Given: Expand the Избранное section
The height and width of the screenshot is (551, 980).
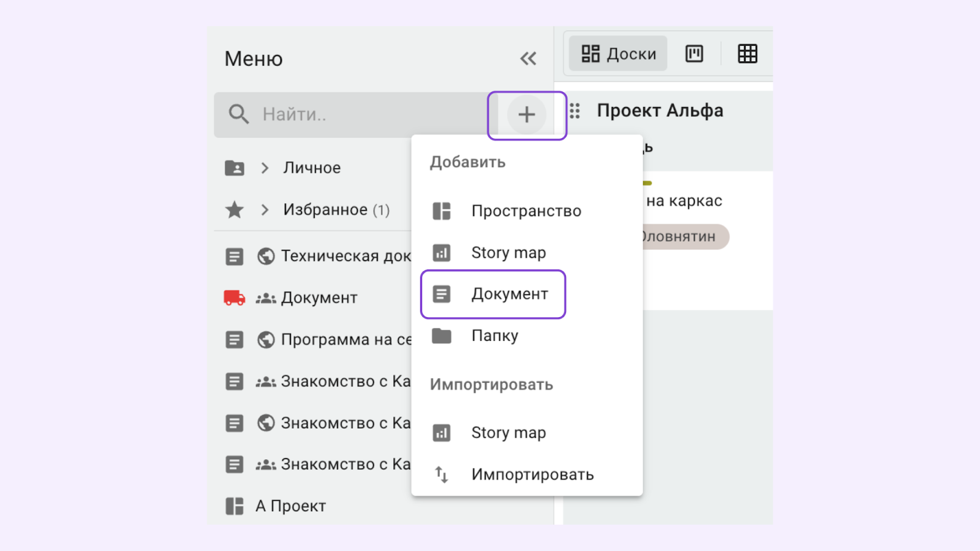Looking at the screenshot, I should [265, 209].
